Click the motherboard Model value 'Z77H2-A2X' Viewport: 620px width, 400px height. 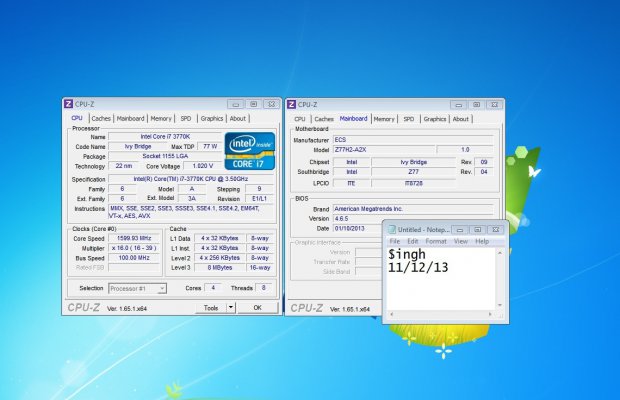pyautogui.click(x=384, y=150)
